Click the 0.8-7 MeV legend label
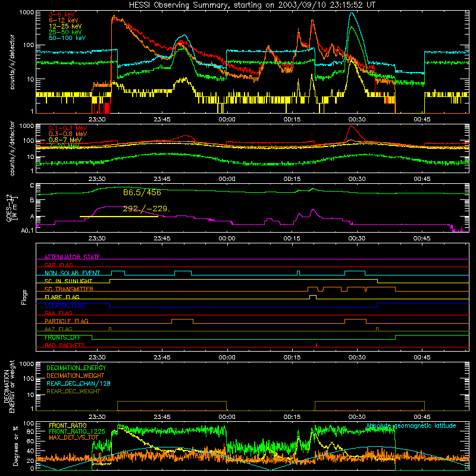476x476 pixels. click(65, 140)
